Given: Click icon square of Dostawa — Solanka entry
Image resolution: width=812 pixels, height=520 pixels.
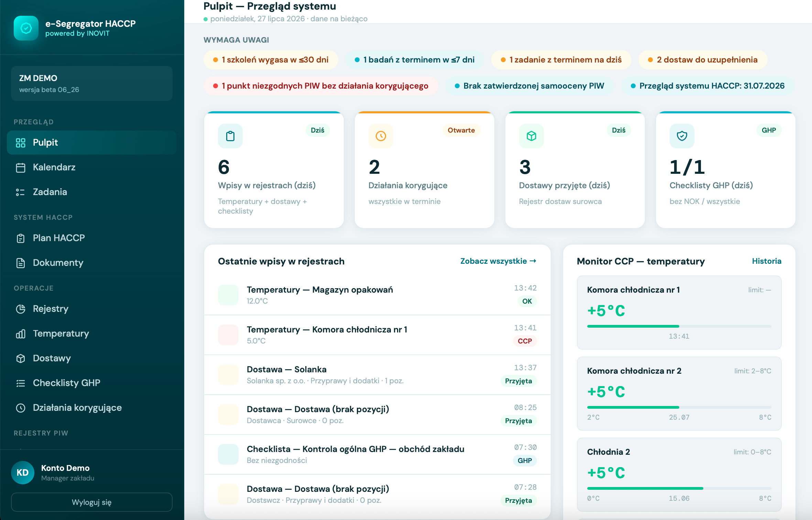Looking at the screenshot, I should click(x=228, y=375).
